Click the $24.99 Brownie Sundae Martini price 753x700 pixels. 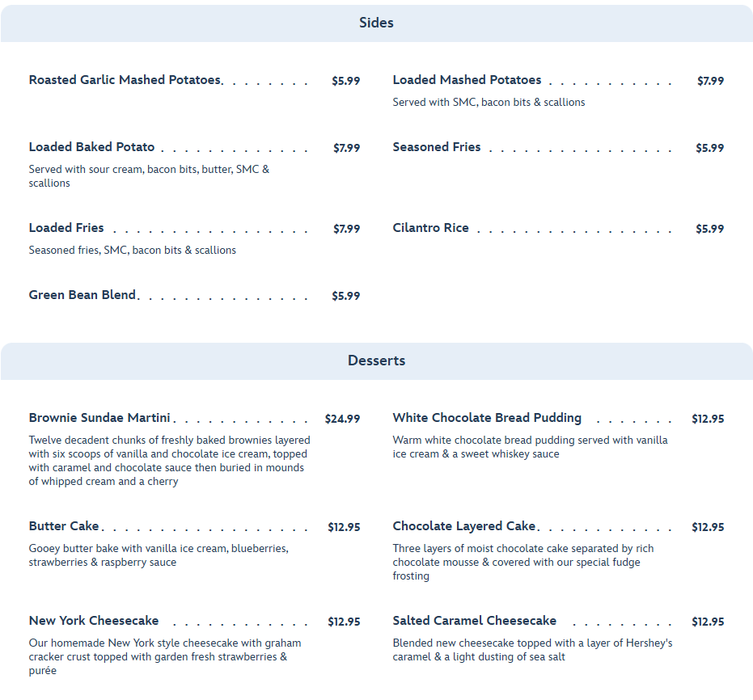342,419
